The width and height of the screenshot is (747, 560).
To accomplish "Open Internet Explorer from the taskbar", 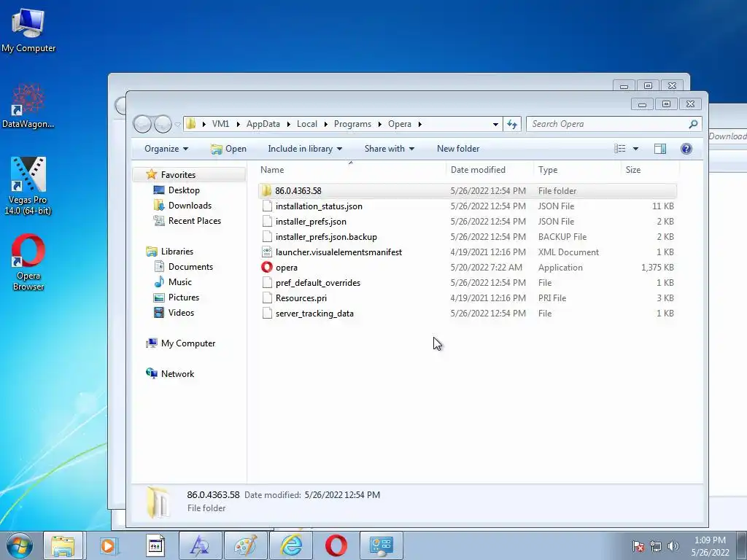I will 291,545.
